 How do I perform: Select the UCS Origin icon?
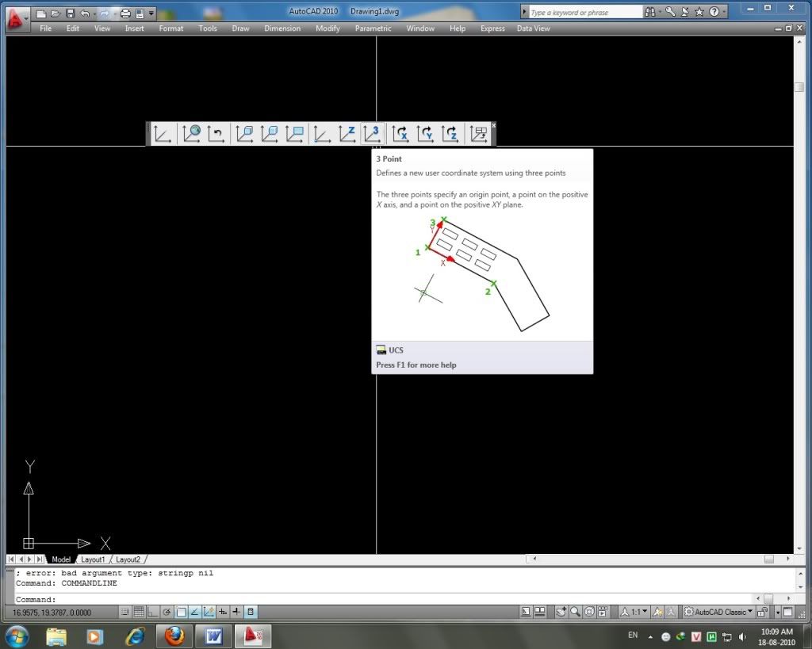pyautogui.click(x=322, y=134)
